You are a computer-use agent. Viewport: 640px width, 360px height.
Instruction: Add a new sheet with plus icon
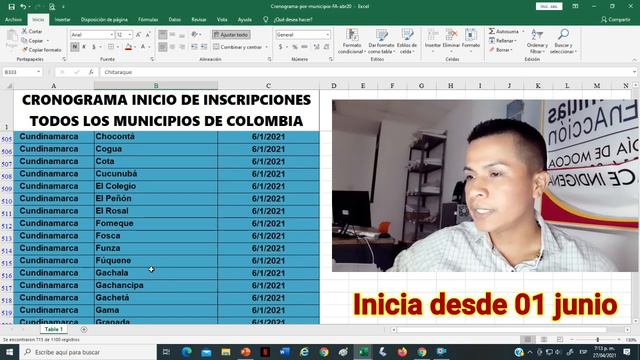pyautogui.click(x=84, y=329)
